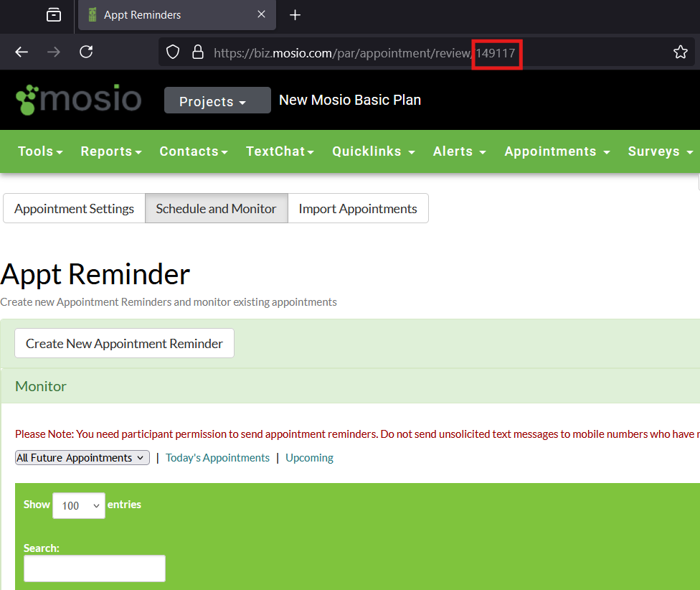This screenshot has width=700, height=590.
Task: Click the Monitor section header
Action: (41, 386)
